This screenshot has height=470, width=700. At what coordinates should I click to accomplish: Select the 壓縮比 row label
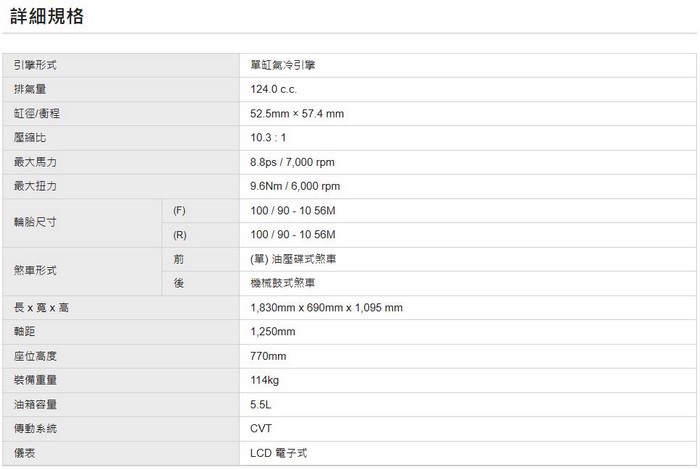click(31, 138)
